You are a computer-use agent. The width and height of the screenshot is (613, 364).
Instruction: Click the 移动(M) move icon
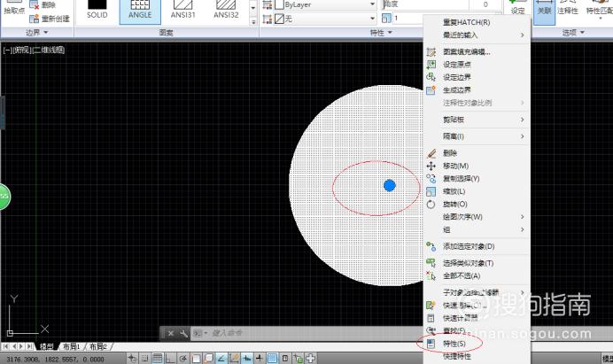[431, 167]
